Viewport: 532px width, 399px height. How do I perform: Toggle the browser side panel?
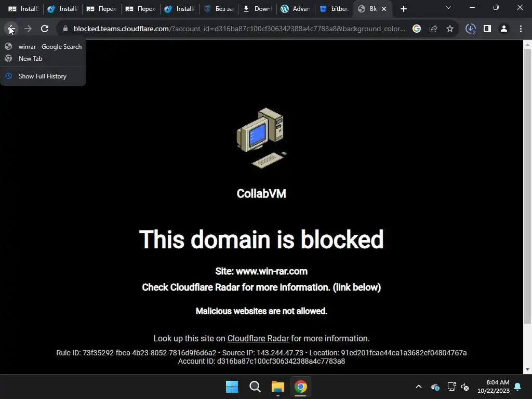487,29
